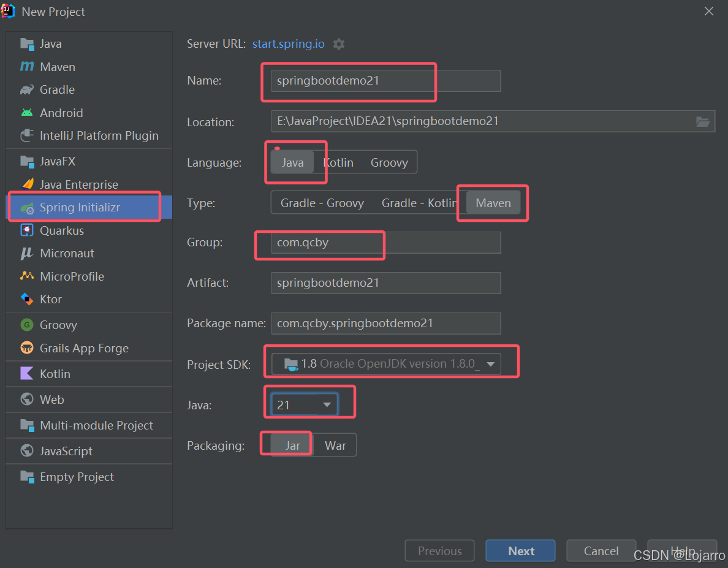Choose Maven project type
Viewport: 728px width, 568px height.
point(493,203)
